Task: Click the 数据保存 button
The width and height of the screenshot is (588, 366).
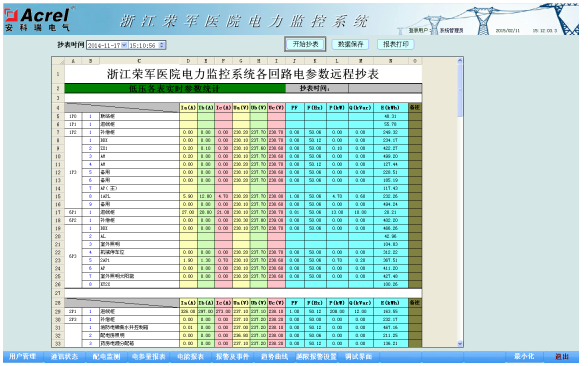Action: [350, 44]
